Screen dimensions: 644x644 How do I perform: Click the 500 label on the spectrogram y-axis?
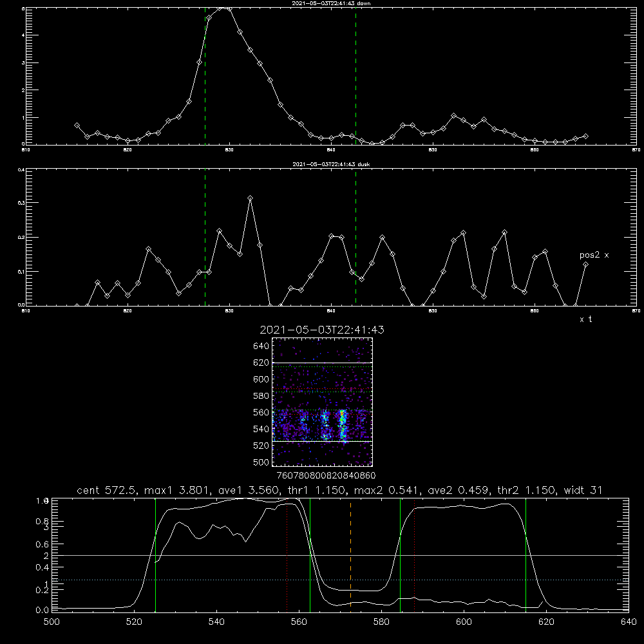(261, 462)
